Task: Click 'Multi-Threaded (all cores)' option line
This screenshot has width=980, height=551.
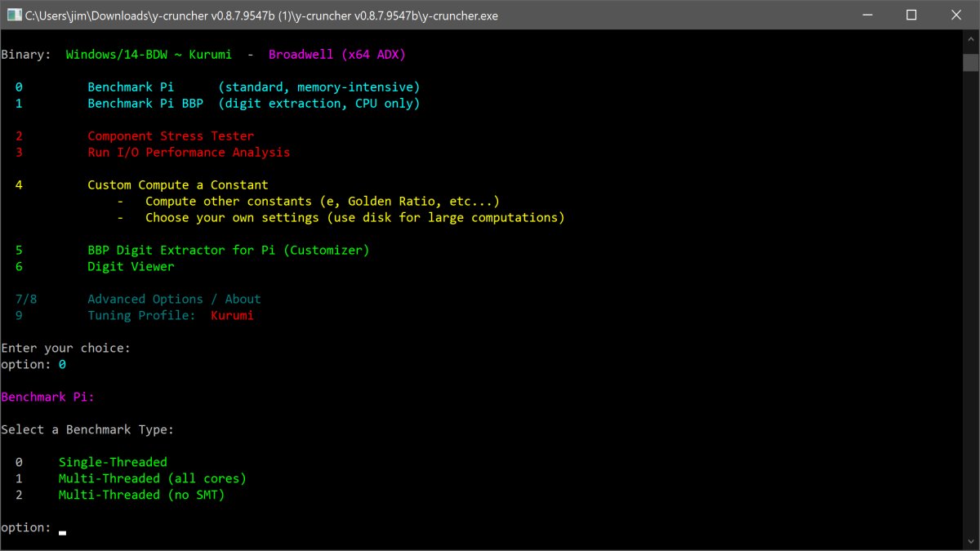Action: pos(152,479)
